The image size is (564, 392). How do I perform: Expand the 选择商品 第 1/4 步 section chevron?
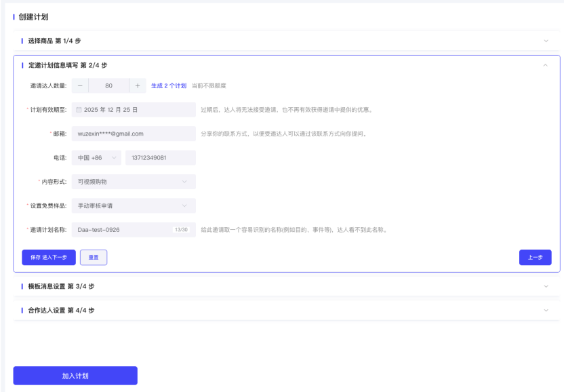[546, 41]
